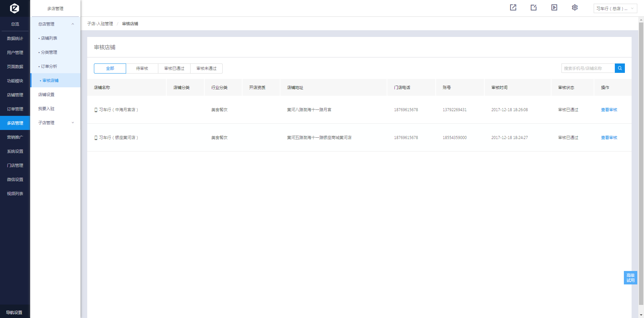The width and height of the screenshot is (644, 318).
Task: Click phone icon beside 习车行（银座黄河店）
Action: click(96, 138)
